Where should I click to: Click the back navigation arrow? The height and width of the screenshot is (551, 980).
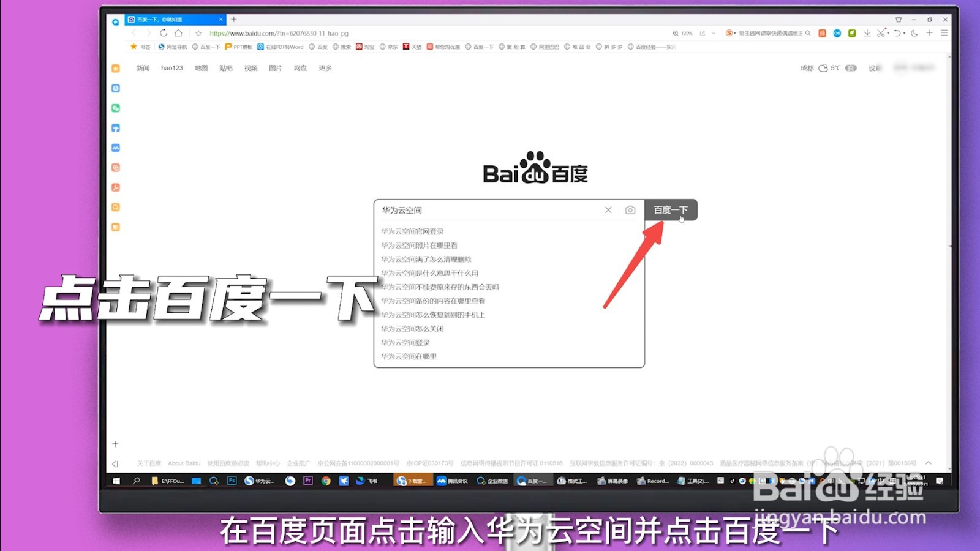point(134,33)
